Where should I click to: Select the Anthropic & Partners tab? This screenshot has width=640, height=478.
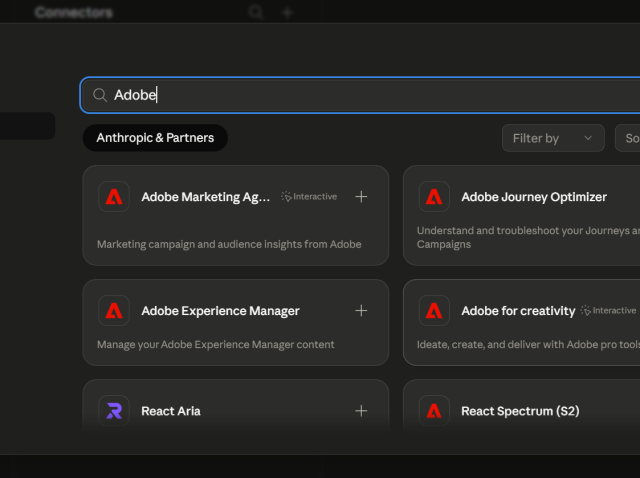(x=155, y=138)
